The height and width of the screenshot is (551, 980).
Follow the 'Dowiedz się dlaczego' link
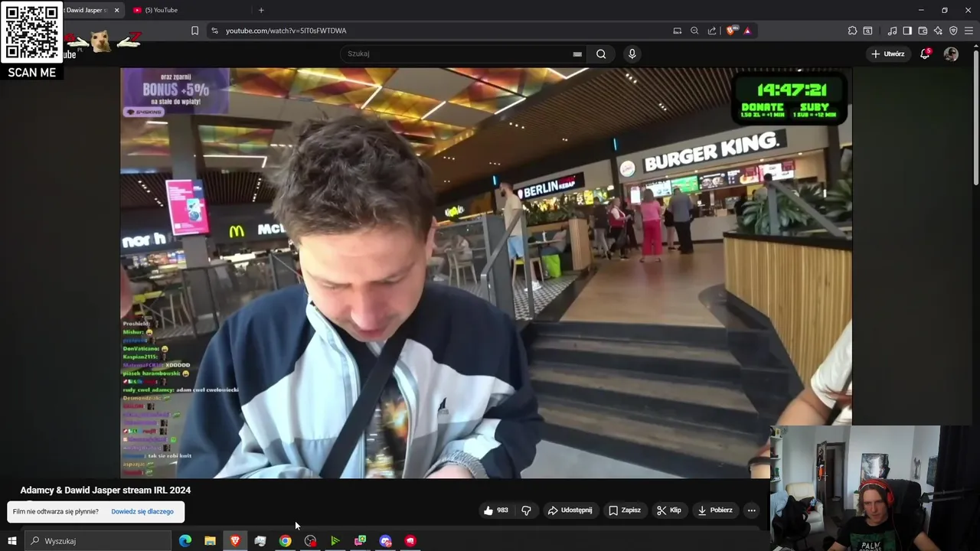(x=142, y=511)
